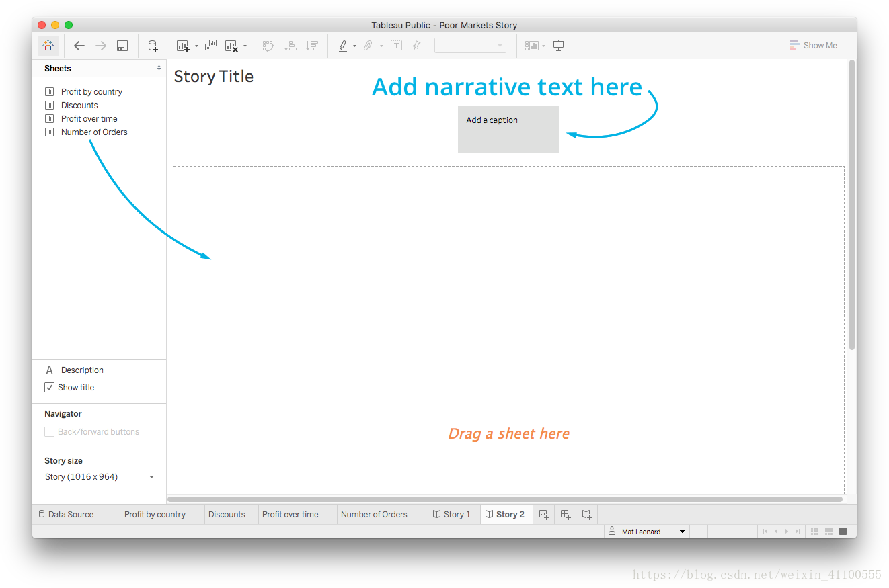This screenshot has width=889, height=588.
Task: Open the Show/hide cards dropdown arrow
Action: tap(544, 46)
